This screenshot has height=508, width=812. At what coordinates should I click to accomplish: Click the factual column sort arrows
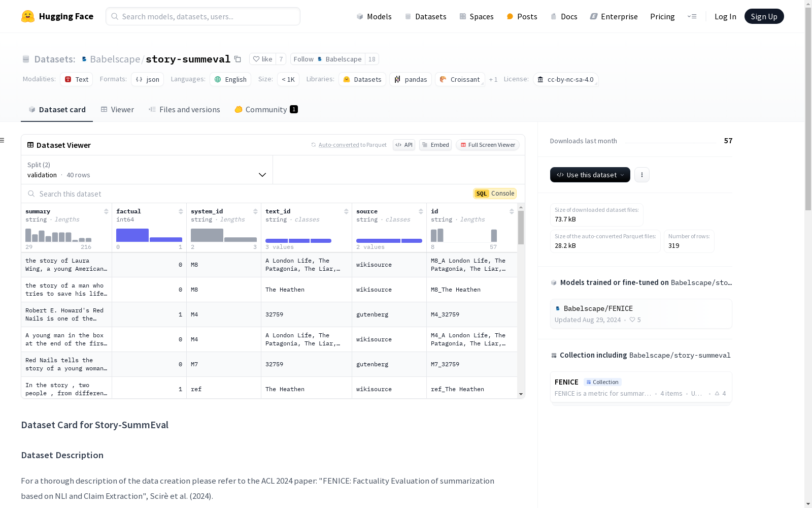click(181, 211)
